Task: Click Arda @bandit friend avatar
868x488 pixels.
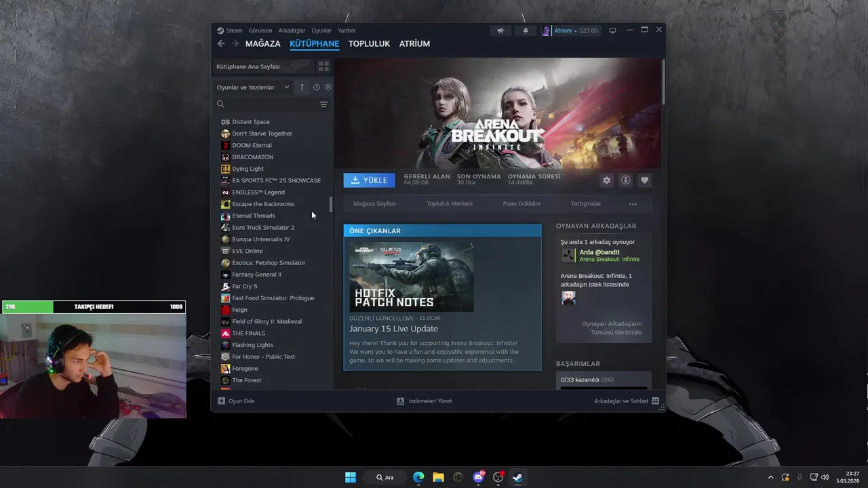Action: tap(568, 256)
